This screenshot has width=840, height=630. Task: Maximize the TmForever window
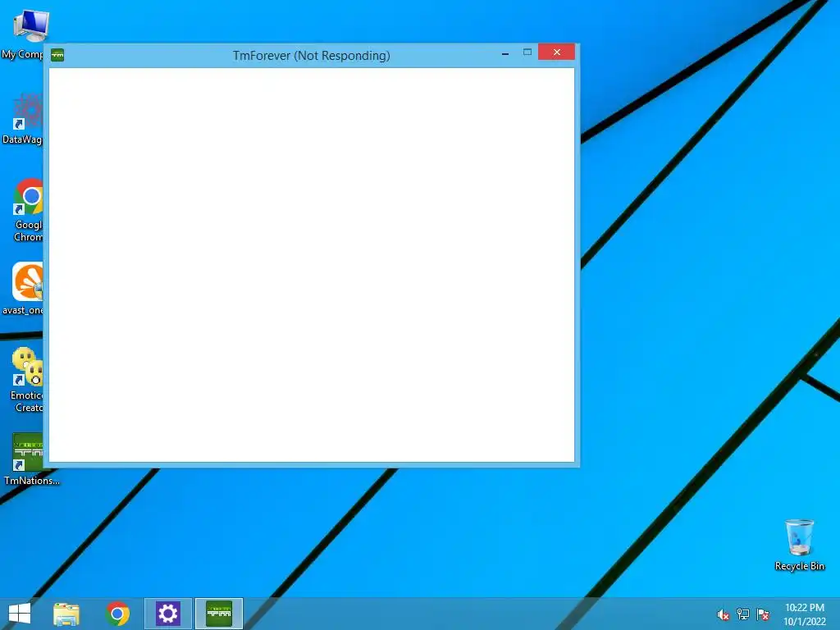[527, 52]
